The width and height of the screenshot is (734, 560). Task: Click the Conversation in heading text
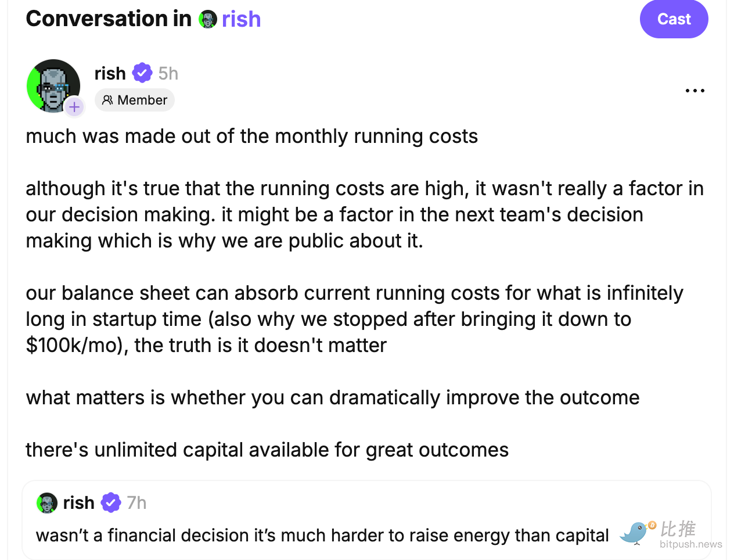109,19
